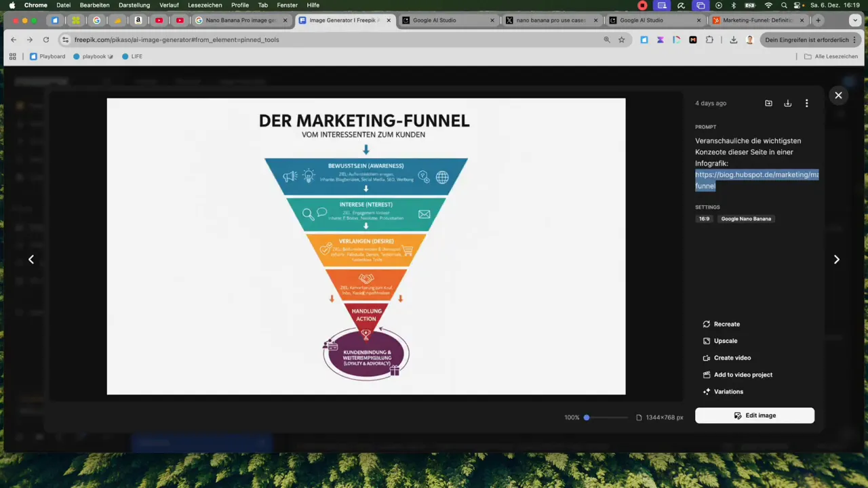
Task: Toggle the Playground bookmark folder
Action: click(47, 56)
